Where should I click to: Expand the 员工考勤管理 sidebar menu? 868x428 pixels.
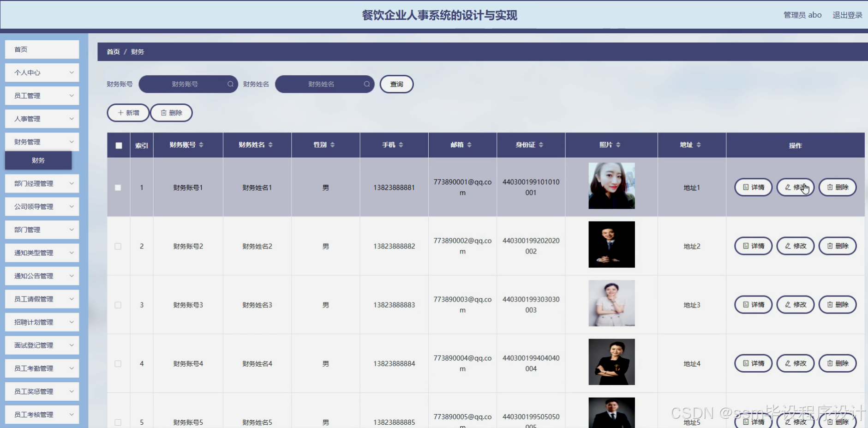(42, 368)
